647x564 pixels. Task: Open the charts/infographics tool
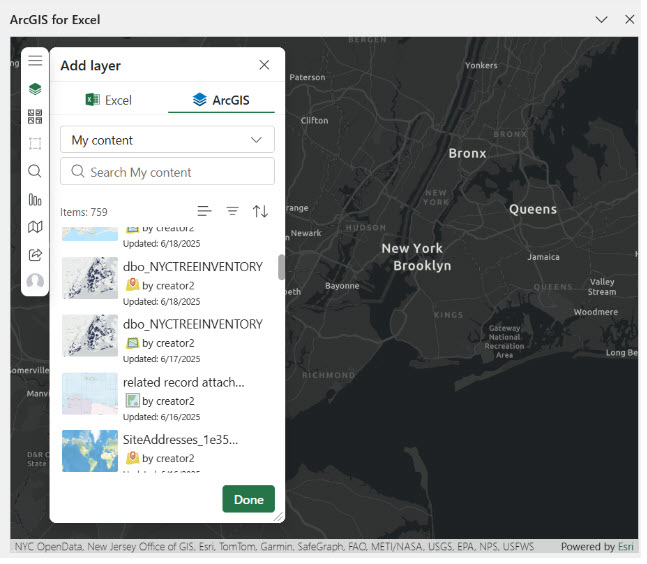tap(35, 199)
